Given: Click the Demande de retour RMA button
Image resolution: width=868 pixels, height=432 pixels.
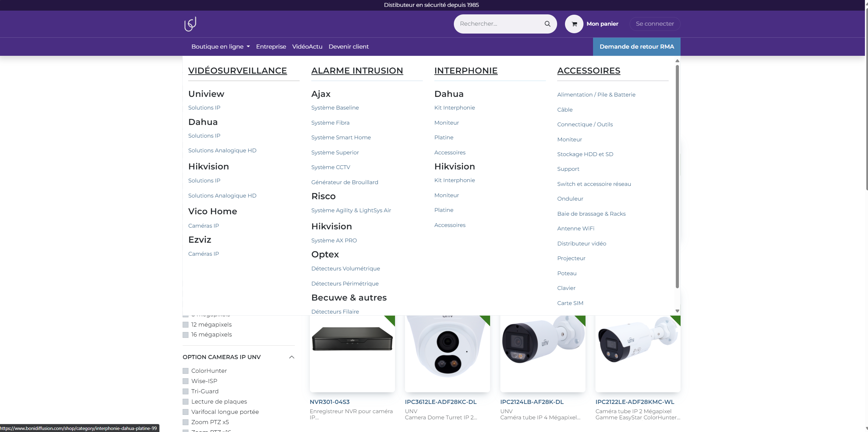Looking at the screenshot, I should pyautogui.click(x=636, y=47).
